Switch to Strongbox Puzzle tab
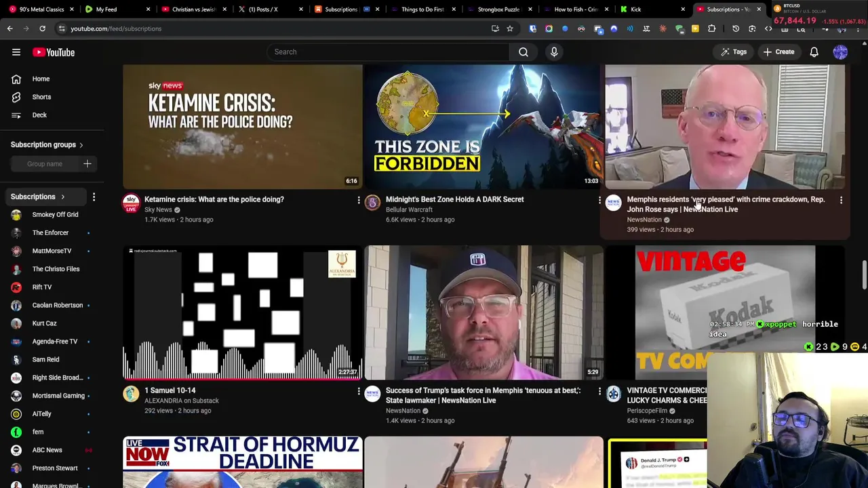 coord(498,9)
